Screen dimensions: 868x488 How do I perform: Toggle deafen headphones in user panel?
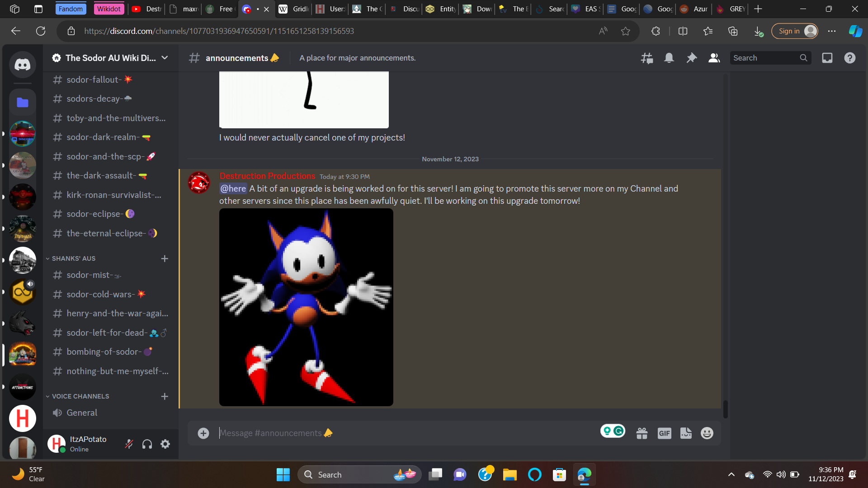pos(147,444)
